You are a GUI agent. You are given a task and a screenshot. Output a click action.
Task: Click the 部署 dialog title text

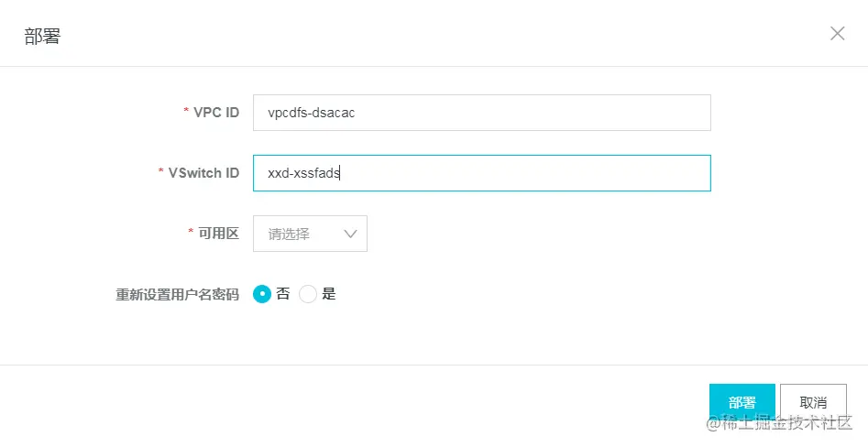tap(42, 36)
